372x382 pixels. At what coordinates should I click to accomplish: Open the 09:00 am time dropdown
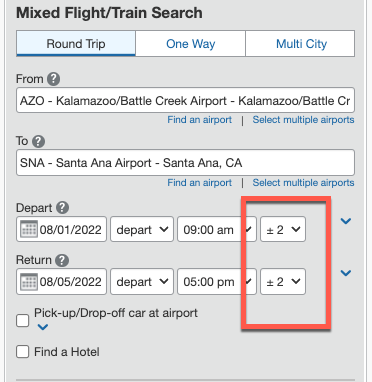(217, 229)
